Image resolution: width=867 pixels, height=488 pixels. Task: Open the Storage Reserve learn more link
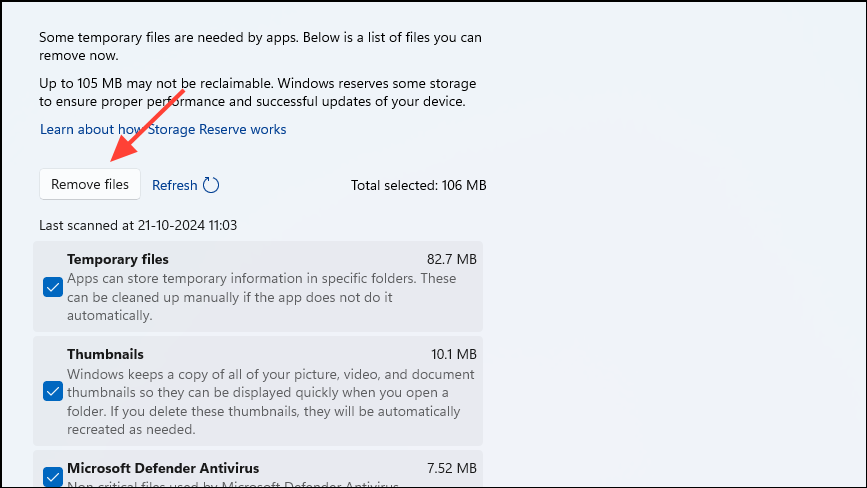(163, 129)
